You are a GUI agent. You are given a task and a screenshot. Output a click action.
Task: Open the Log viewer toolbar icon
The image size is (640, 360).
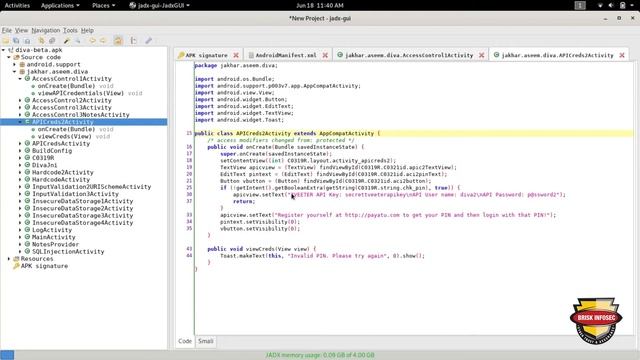point(133,40)
